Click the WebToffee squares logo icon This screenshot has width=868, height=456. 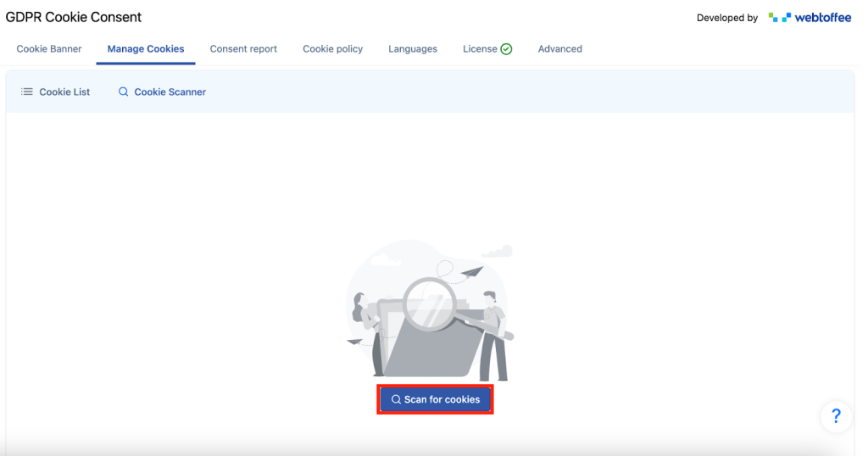pyautogui.click(x=778, y=17)
